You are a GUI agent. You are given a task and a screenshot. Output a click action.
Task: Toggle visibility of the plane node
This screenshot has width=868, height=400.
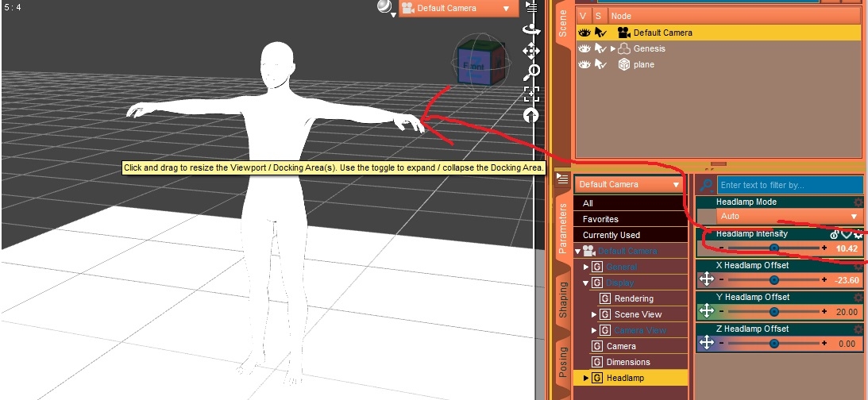(x=584, y=64)
